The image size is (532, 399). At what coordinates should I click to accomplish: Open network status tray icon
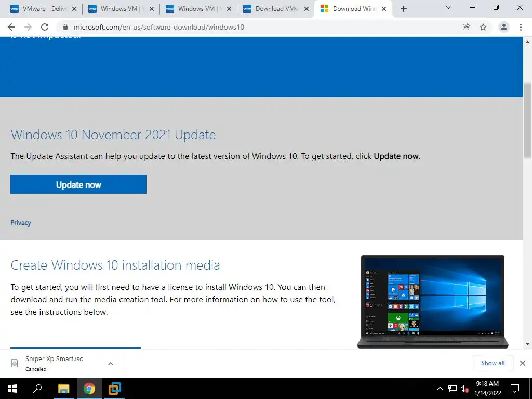[x=453, y=389]
